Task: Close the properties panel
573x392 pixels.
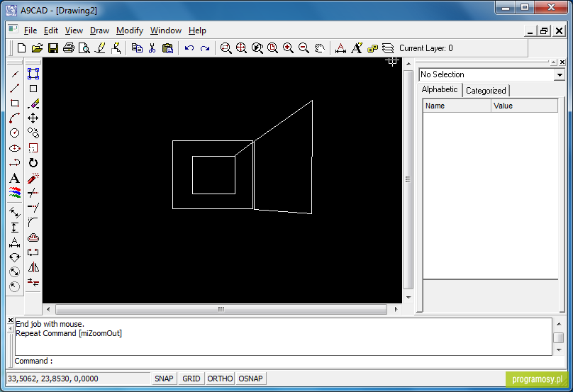Action: [562, 62]
